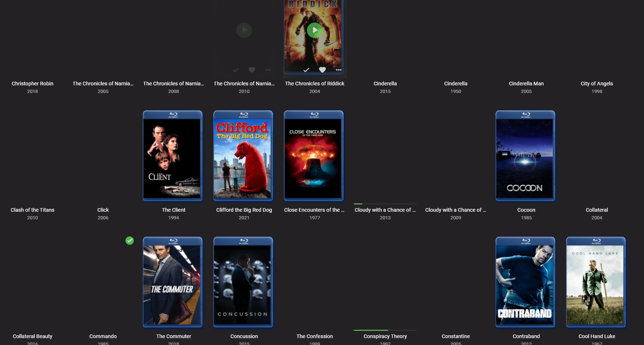Select the Collateral Beauty title

(x=32, y=336)
